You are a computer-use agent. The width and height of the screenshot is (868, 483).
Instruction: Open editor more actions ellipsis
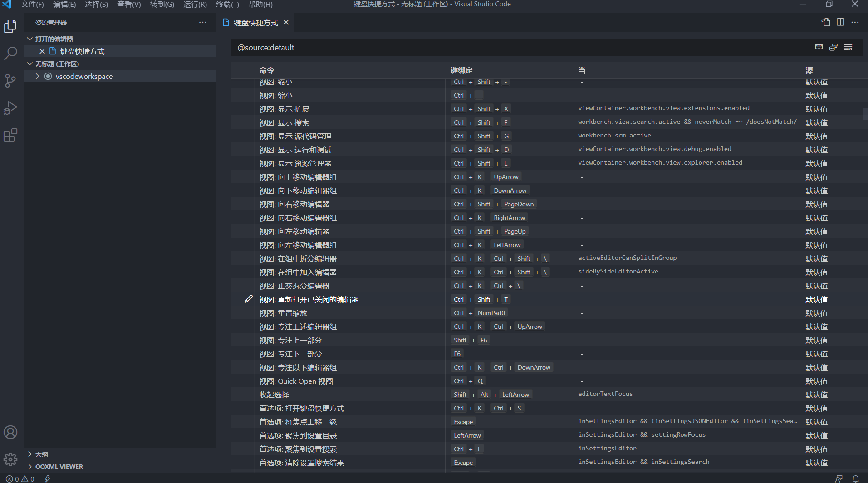tap(855, 22)
